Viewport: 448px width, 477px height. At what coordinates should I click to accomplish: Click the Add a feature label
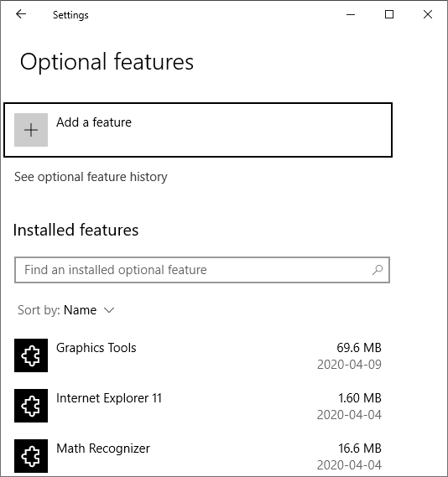point(94,122)
